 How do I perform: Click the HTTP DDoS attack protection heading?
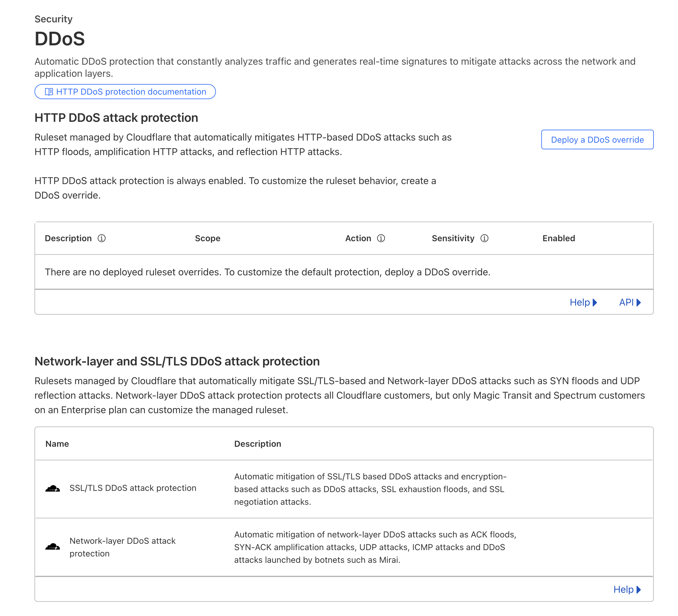[116, 117]
